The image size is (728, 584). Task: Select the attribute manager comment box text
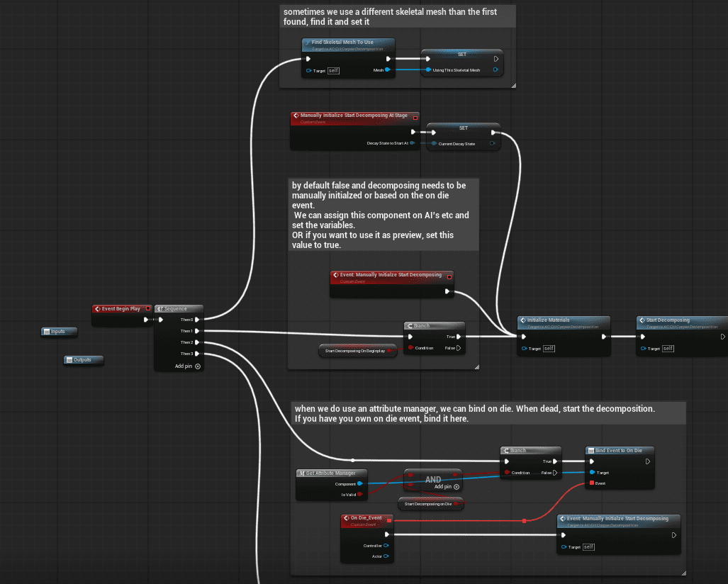(475, 414)
